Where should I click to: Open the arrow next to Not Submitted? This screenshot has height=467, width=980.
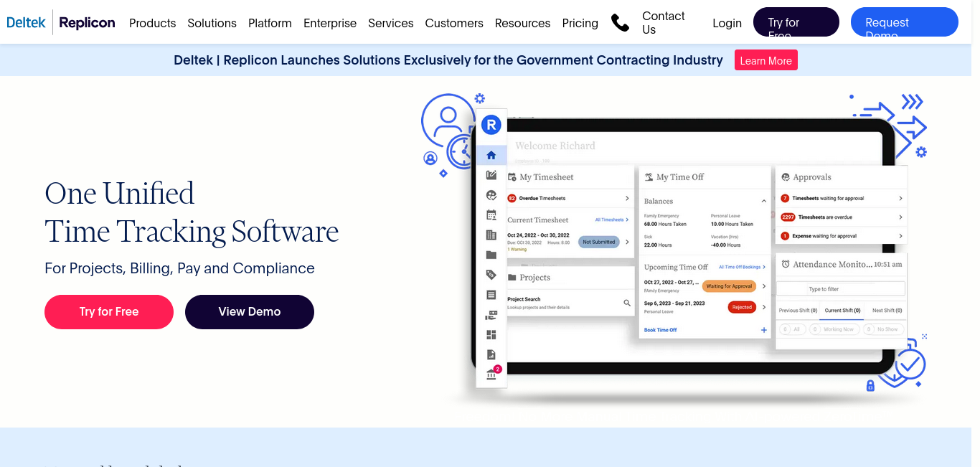tap(627, 242)
